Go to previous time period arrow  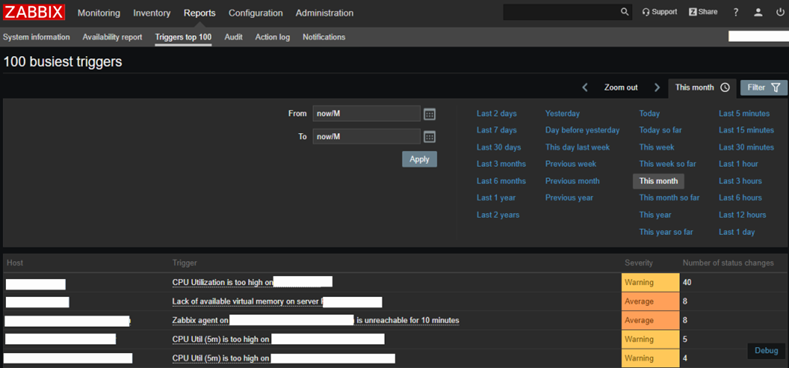[585, 88]
